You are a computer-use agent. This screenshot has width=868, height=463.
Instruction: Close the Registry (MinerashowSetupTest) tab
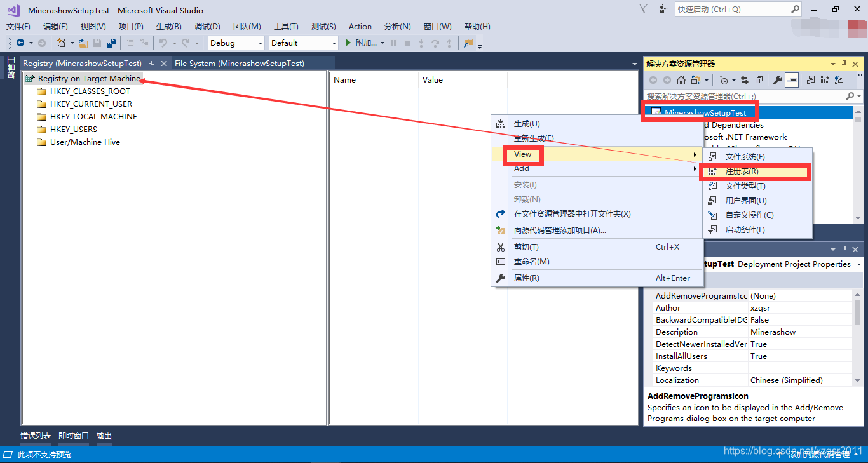(x=163, y=64)
